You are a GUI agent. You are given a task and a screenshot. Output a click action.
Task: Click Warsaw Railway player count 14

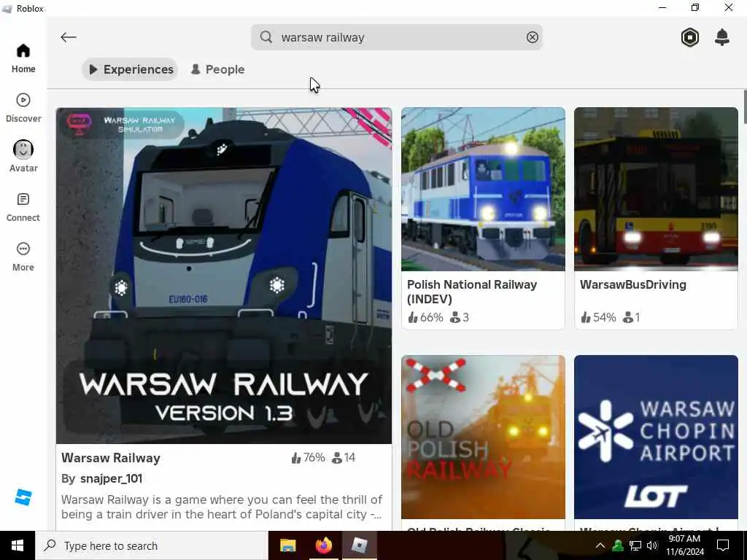point(343,458)
